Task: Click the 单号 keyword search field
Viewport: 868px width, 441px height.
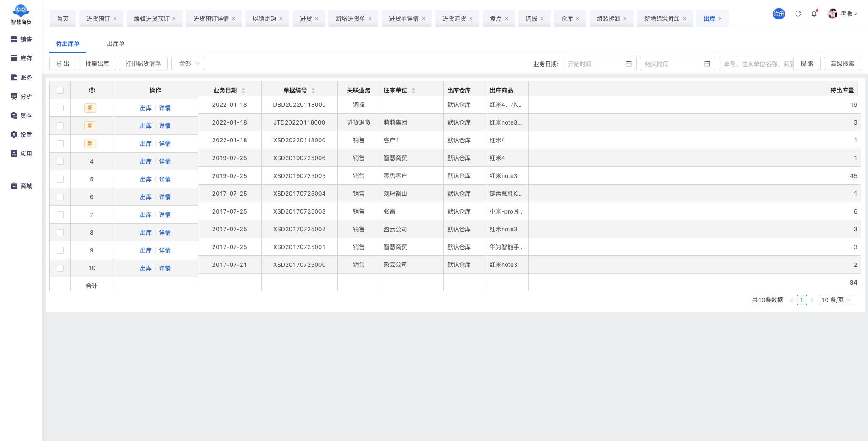Action: tap(757, 64)
